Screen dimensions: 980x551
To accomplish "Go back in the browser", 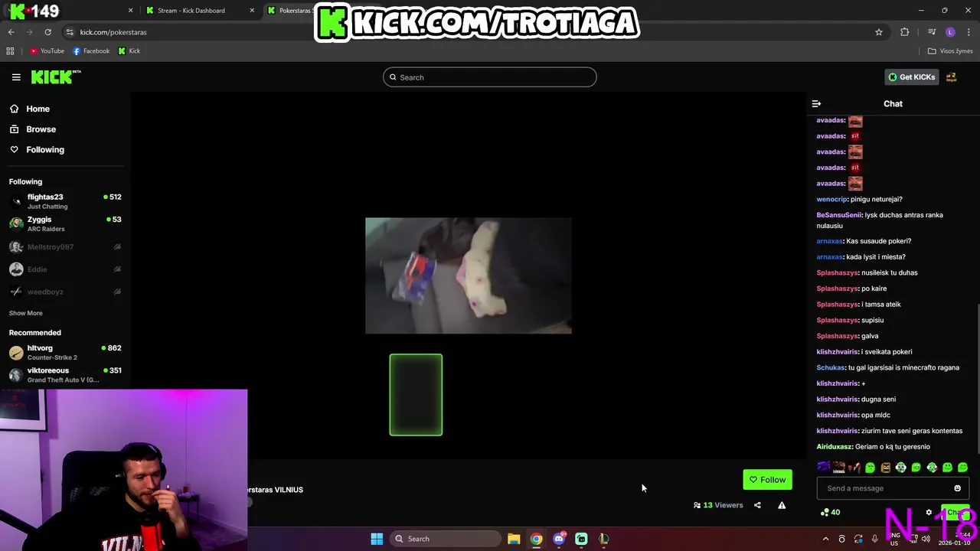I will (11, 32).
